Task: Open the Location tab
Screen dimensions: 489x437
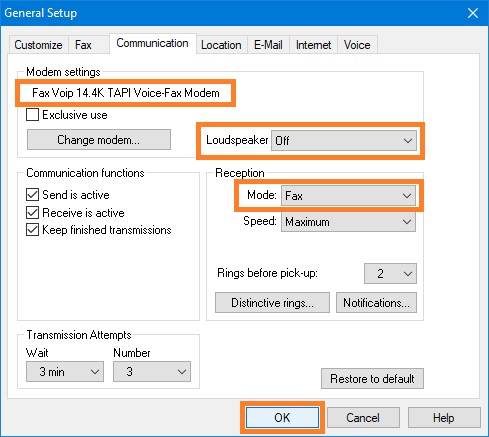Action: 221,45
